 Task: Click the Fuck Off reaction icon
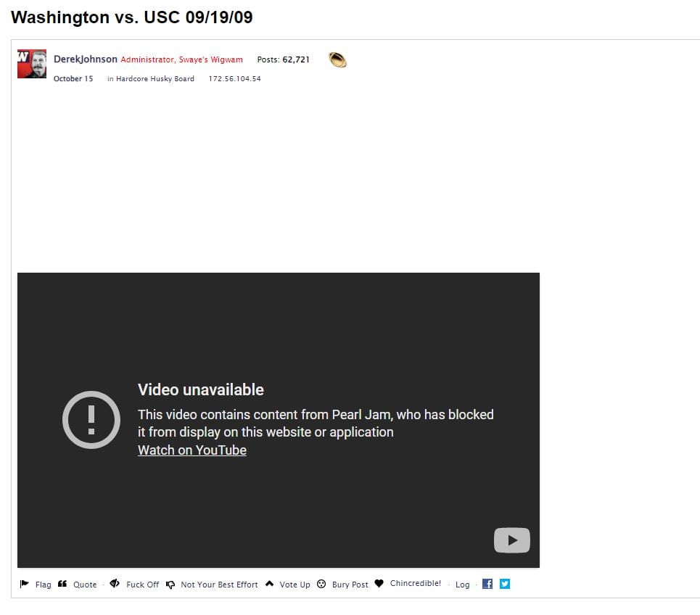[x=115, y=583]
